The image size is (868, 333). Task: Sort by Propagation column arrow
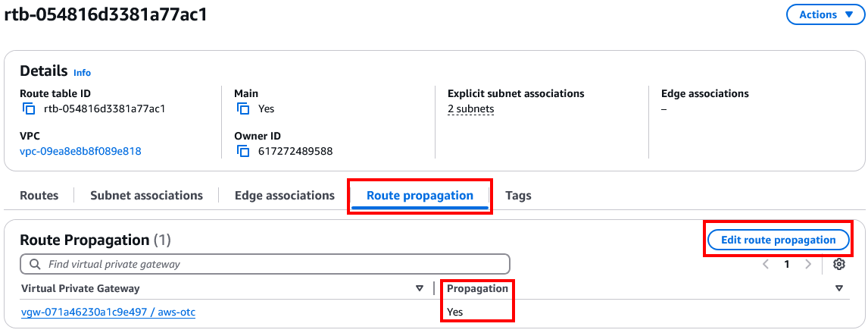pyautogui.click(x=838, y=288)
